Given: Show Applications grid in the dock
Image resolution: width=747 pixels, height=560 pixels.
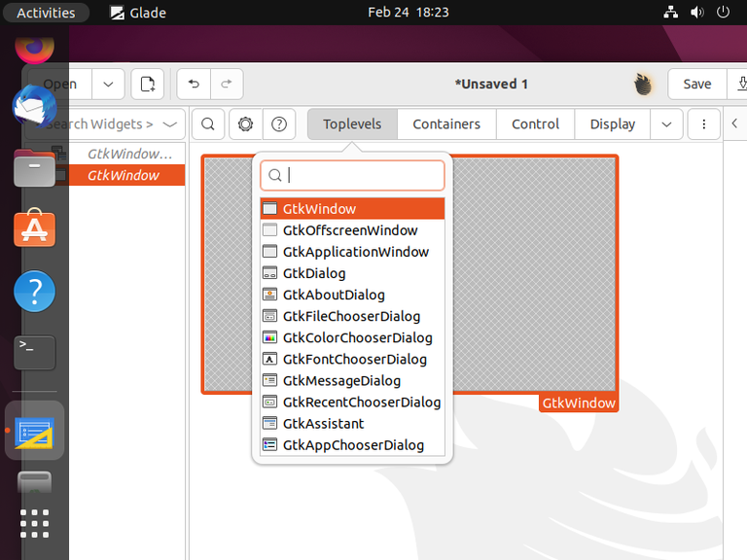Looking at the screenshot, I should click(34, 524).
